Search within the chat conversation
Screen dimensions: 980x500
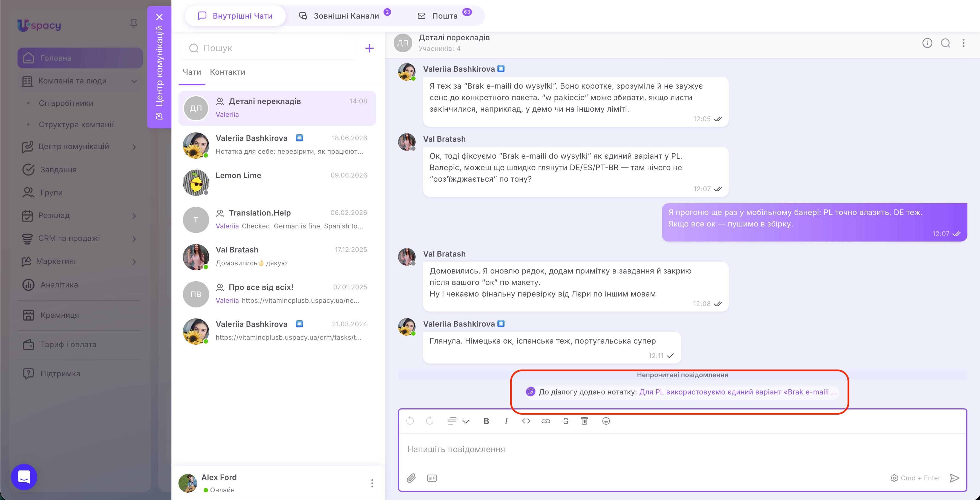946,43
